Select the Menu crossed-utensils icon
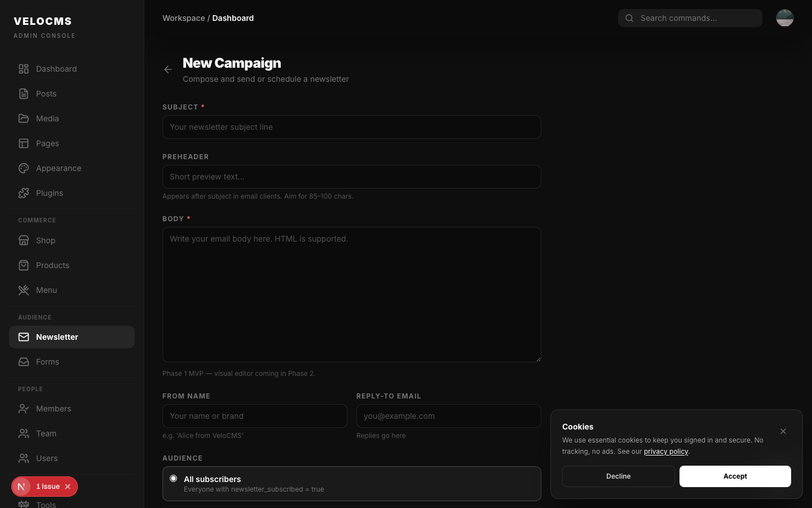The width and height of the screenshot is (812, 508). [x=23, y=290]
